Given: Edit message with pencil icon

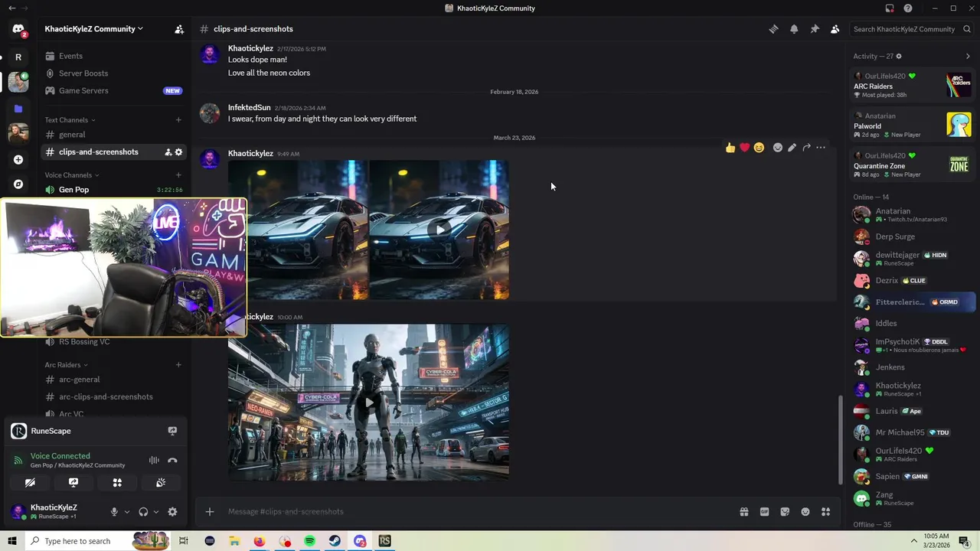Looking at the screenshot, I should click(792, 148).
